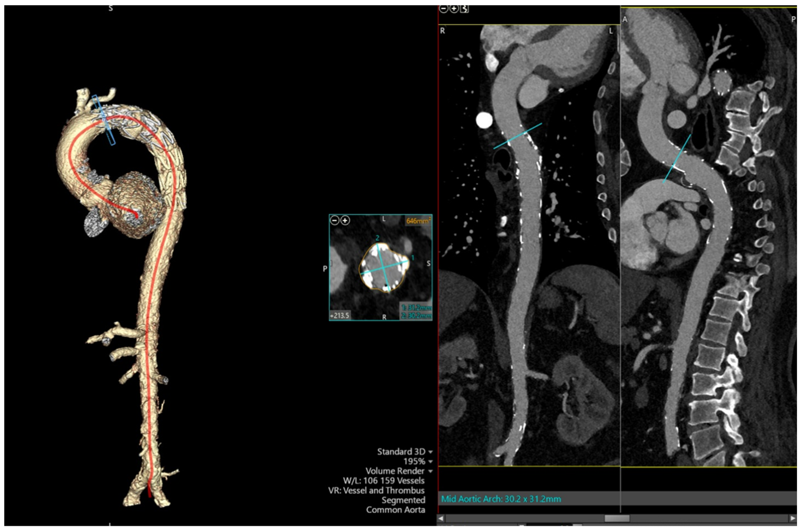802x532 pixels.
Task: Click scrollbar right arrow at bottom
Action: (x=793, y=518)
